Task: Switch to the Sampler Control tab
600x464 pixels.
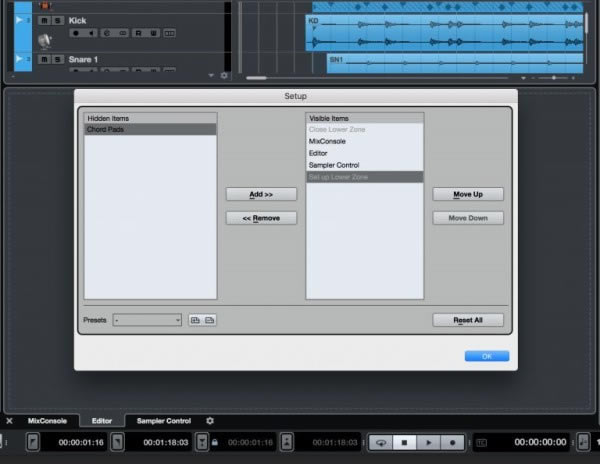Action: click(164, 421)
